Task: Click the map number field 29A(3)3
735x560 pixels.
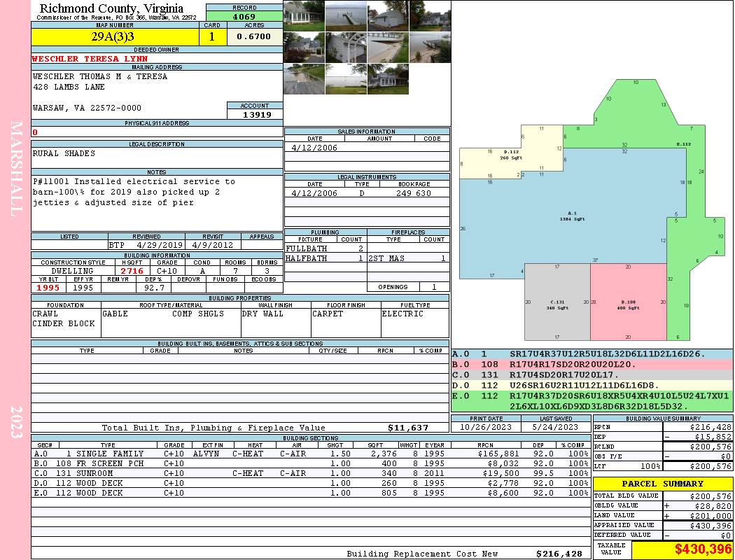Action: point(115,36)
